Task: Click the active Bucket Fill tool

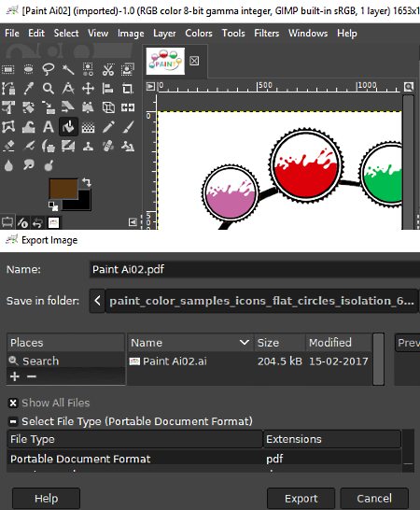Action: (68, 127)
